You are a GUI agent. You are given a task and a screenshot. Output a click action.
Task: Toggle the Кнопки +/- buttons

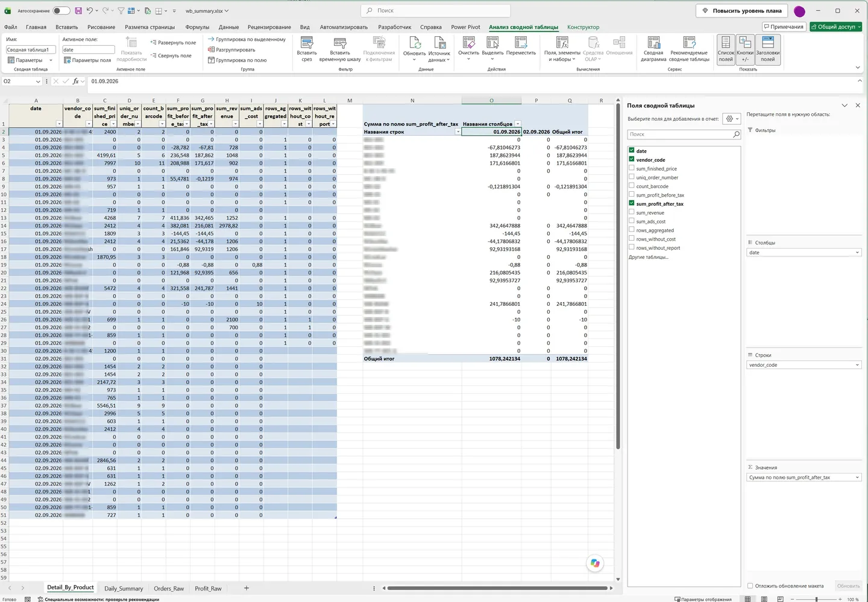click(745, 49)
